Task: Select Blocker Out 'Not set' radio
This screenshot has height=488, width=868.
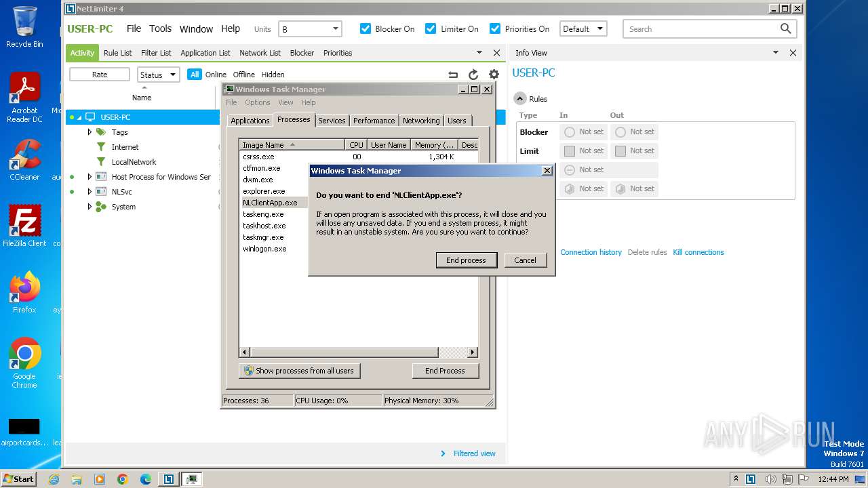Action: click(x=620, y=132)
